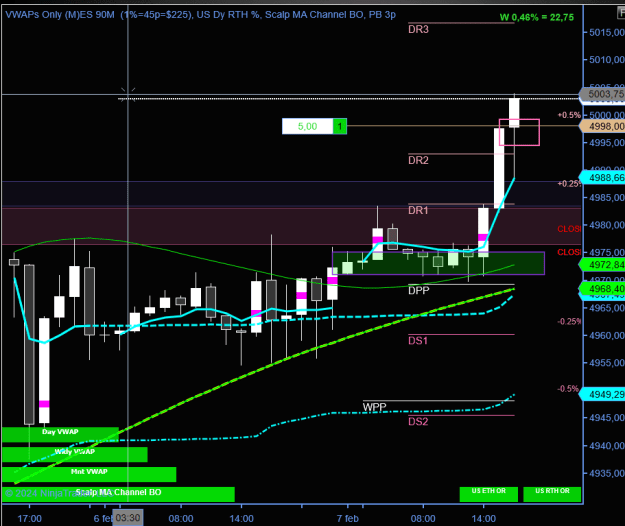Click the chart title VWAPs Only (M)ES 90M

coord(60,15)
